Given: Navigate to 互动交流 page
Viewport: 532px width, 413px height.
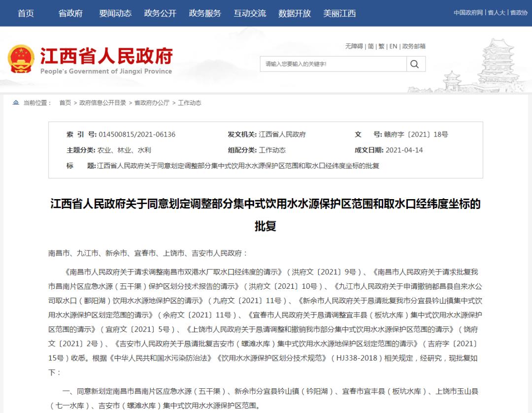Looking at the screenshot, I should pos(250,13).
